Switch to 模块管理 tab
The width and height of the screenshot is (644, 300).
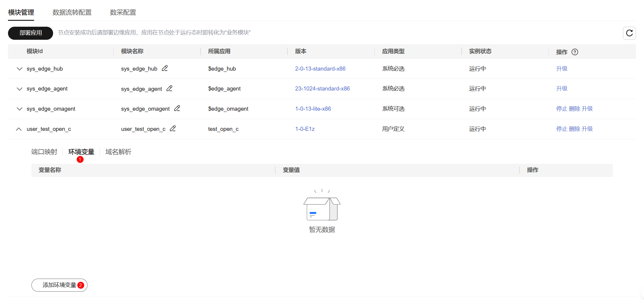[21, 12]
